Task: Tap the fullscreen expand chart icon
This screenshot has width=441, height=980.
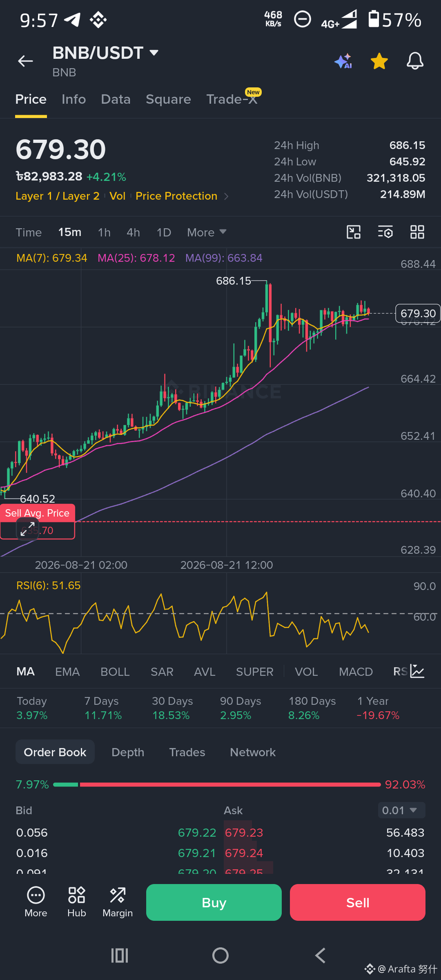Action: 27,529
